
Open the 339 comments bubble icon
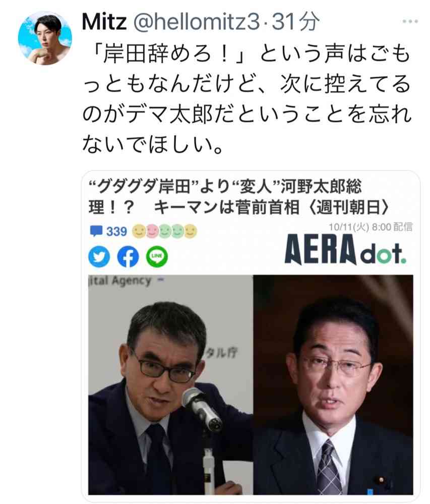(x=96, y=231)
